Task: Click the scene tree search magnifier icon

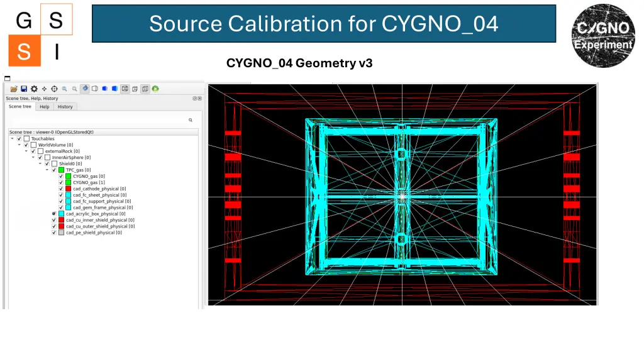Action: click(x=190, y=119)
